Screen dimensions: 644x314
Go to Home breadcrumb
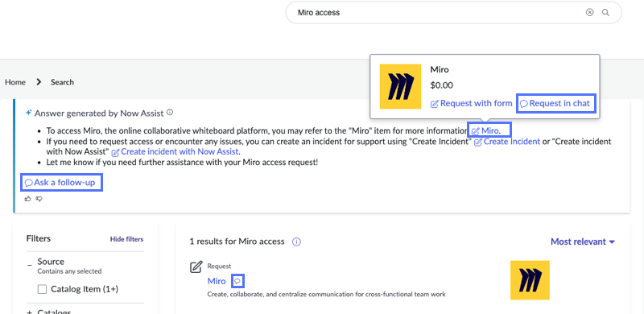click(15, 82)
